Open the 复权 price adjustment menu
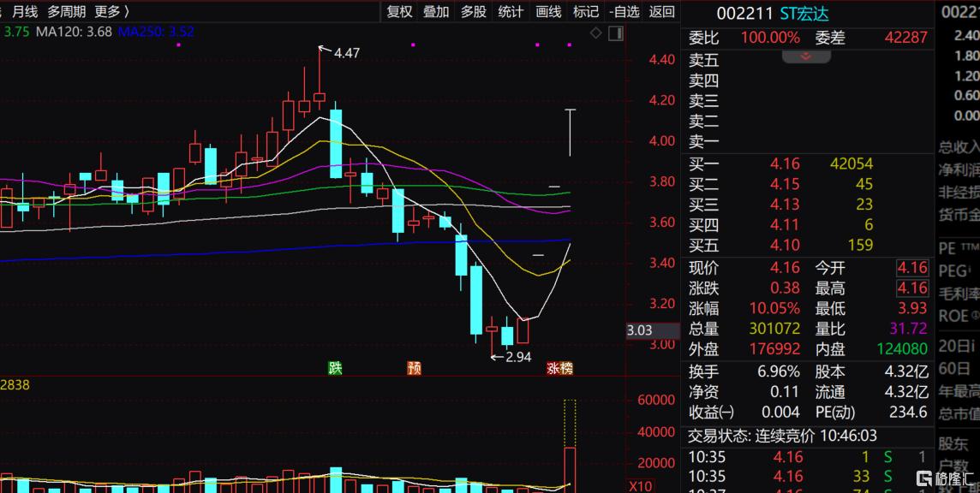The height and width of the screenshot is (493, 980). (399, 11)
